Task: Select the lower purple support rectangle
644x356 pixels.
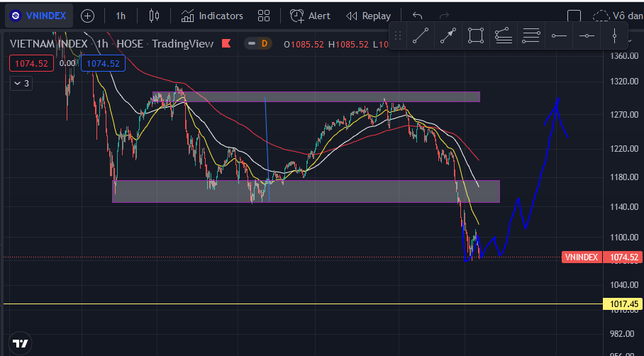Action: pos(306,191)
